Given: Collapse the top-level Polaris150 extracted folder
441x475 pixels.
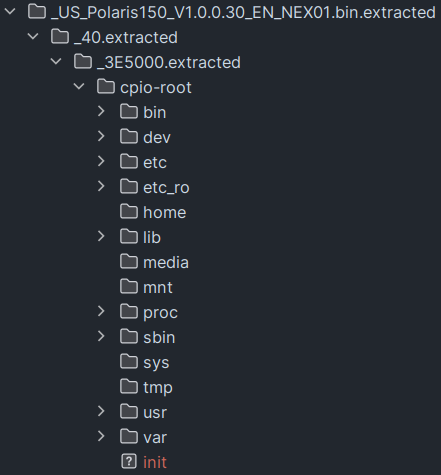Looking at the screenshot, I should coord(10,11).
